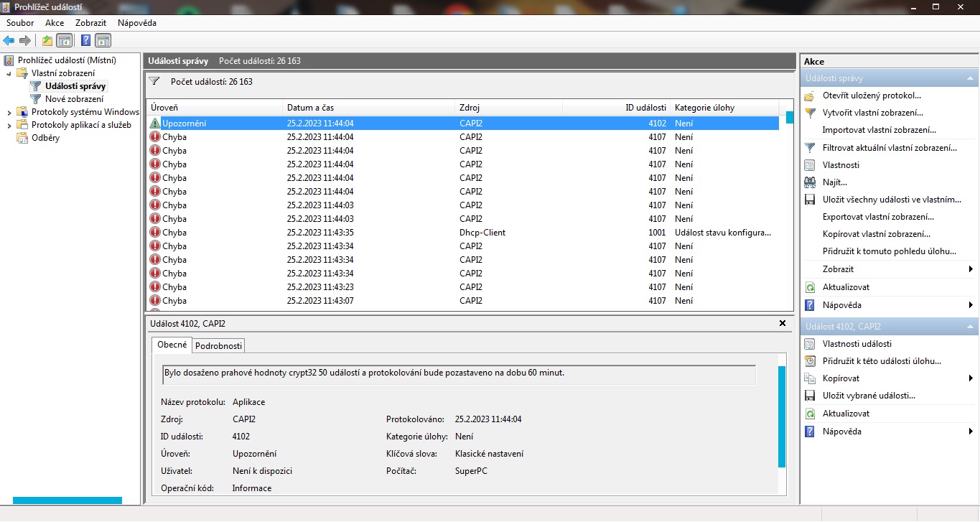The height and width of the screenshot is (522, 980).
Task: Open the Nápověda submenu arrow under Událost 4102
Action: (x=971, y=432)
